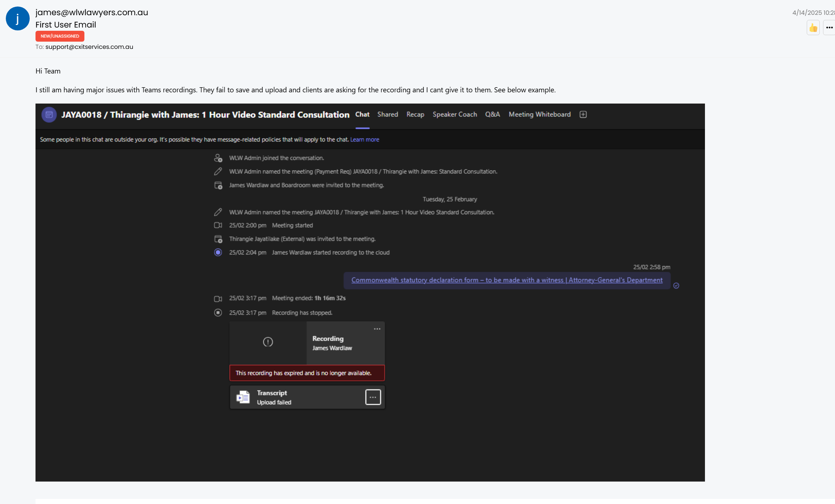Click the pencil icon beside 1 Hour Video rename entry
The width and height of the screenshot is (835, 504).
218,212
